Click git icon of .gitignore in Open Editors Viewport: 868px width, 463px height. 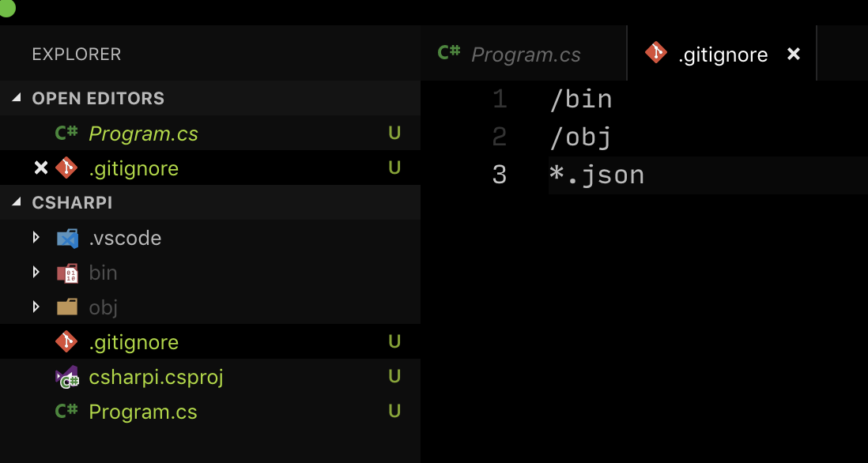pos(66,168)
